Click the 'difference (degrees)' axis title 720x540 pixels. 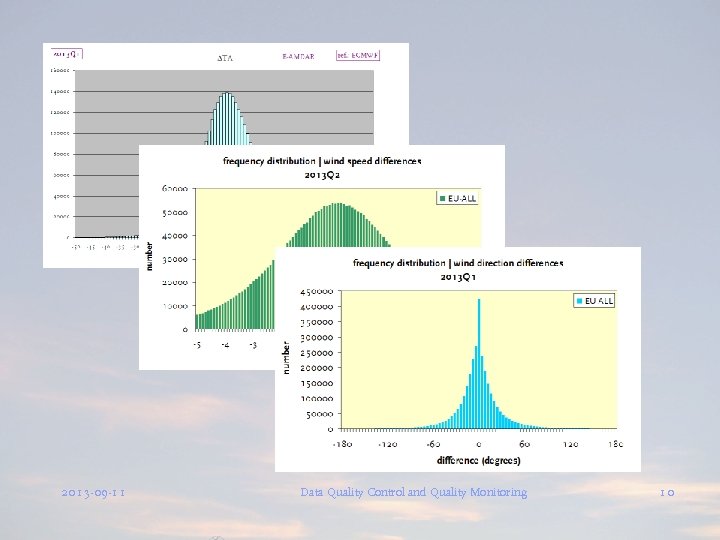(478, 460)
